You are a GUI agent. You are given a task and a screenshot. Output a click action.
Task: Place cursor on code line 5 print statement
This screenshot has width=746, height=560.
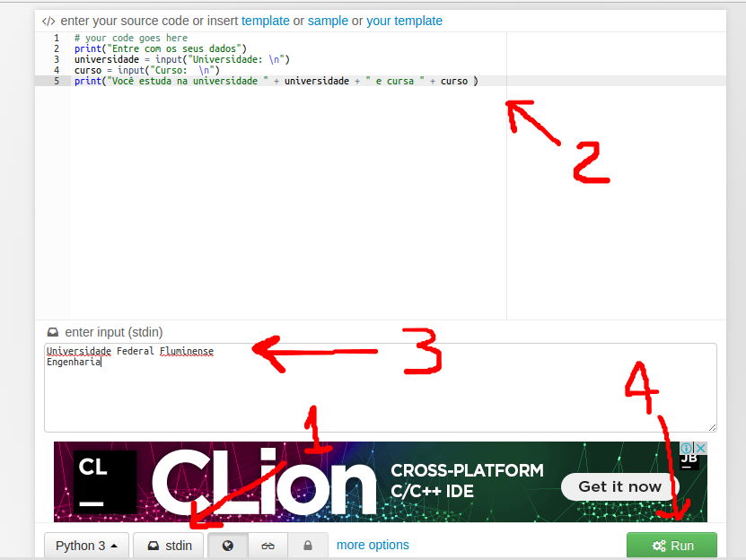269,81
